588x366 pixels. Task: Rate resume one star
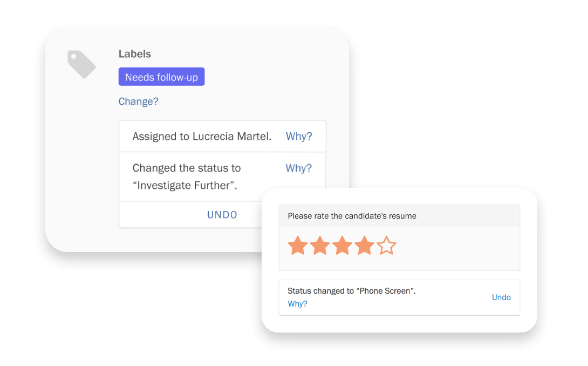coord(298,246)
